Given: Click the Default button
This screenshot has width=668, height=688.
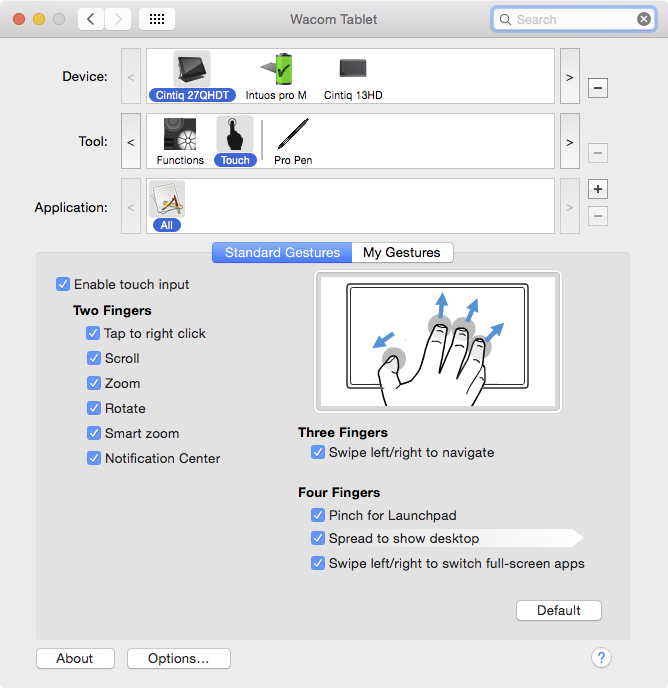Looking at the screenshot, I should click(559, 610).
